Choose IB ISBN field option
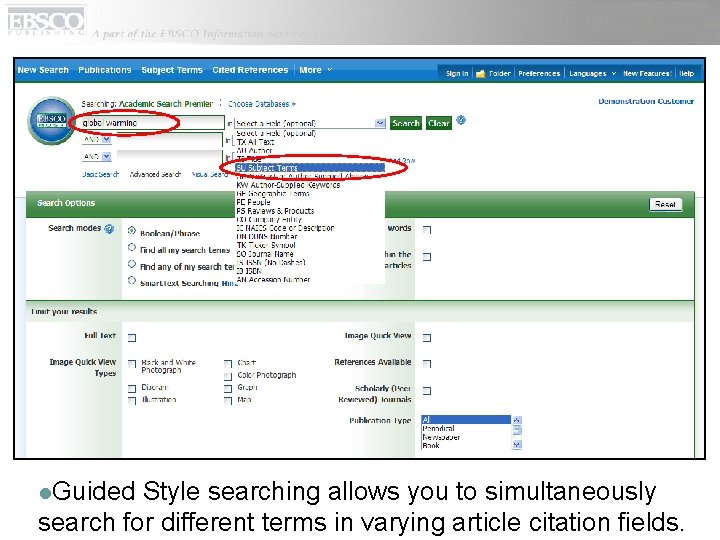Viewport: 720px width, 540px height. click(x=310, y=271)
